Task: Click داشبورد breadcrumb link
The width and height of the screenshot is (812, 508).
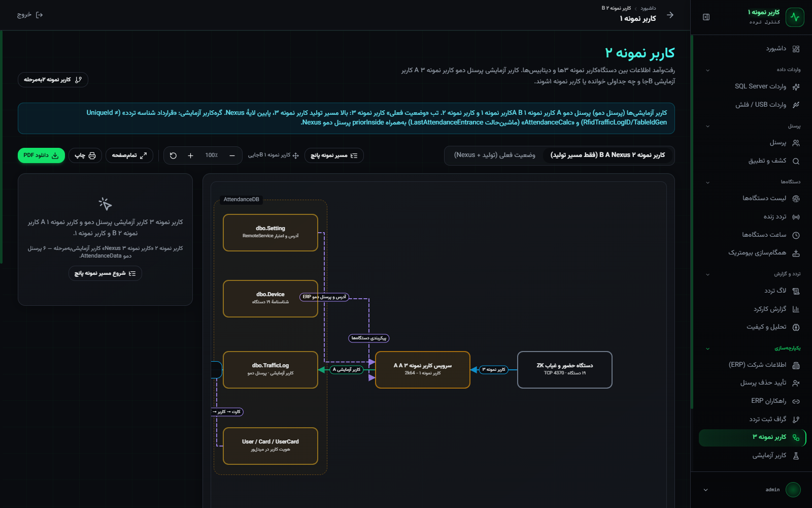Action: coord(648,8)
